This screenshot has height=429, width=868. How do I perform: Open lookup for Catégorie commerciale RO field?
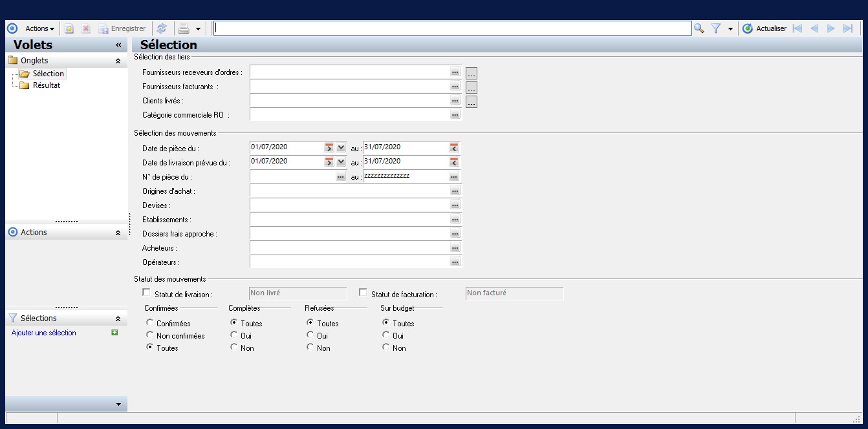pyautogui.click(x=455, y=115)
